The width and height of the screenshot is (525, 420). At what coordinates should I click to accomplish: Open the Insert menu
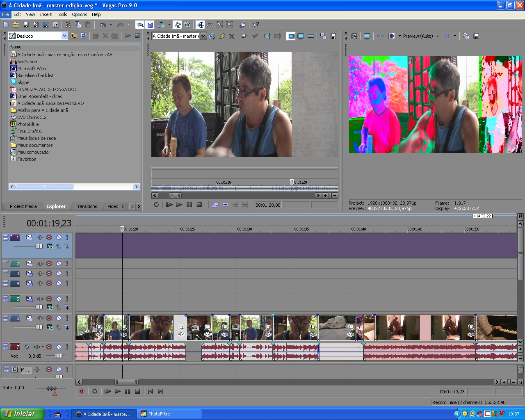[46, 14]
